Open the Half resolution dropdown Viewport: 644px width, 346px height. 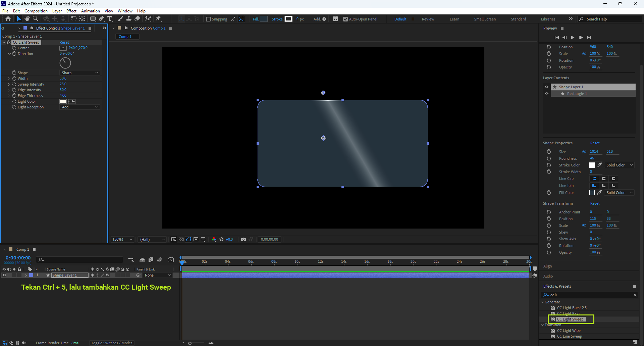152,239
